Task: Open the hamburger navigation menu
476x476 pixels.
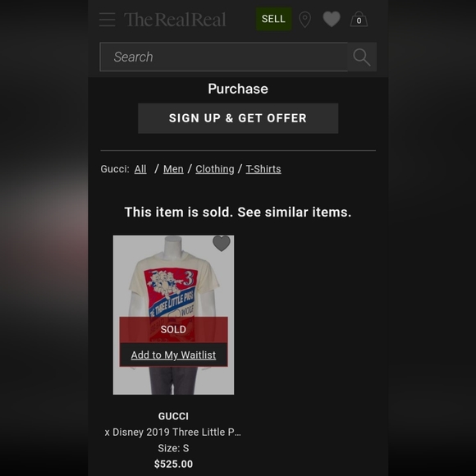Action: pos(108,20)
